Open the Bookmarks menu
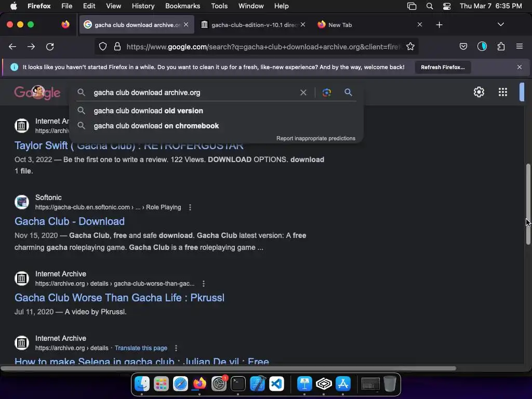This screenshot has height=399, width=532. 182,6
